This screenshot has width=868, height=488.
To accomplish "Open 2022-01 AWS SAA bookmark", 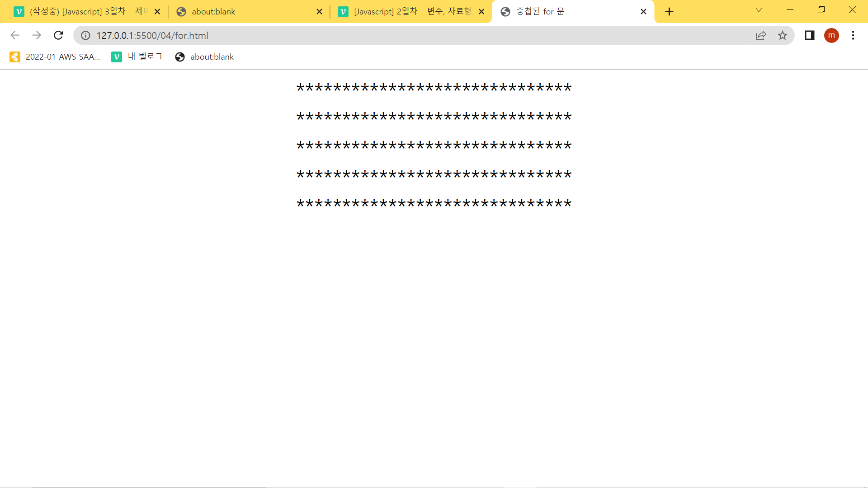I will 55,57.
